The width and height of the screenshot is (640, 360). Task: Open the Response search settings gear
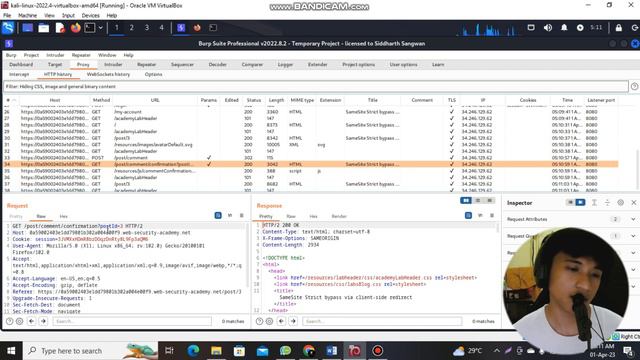[x=269, y=322]
